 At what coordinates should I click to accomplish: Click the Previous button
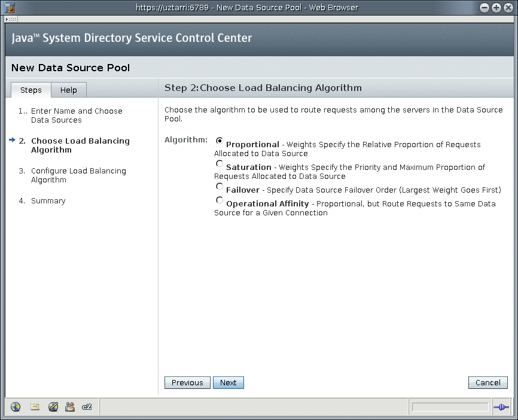pos(187,382)
